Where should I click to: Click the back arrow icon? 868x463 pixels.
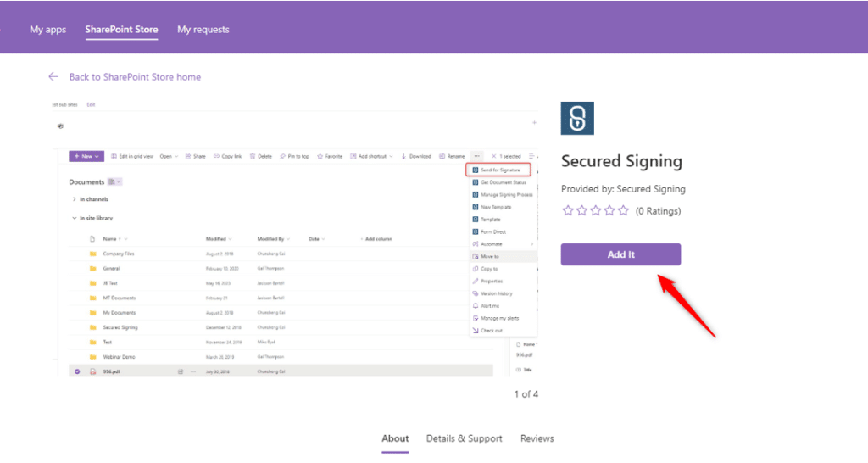[x=53, y=77]
